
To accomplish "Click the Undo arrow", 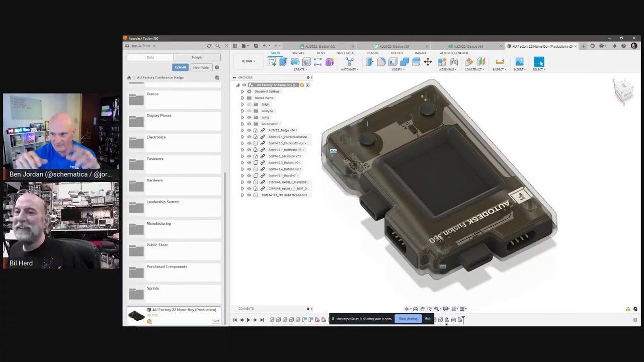I will coord(265,46).
